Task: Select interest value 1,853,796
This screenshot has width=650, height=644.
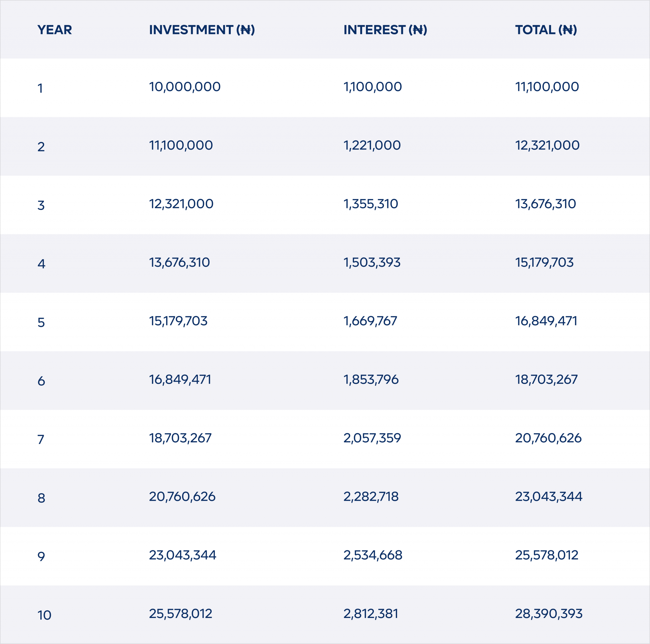Action: tap(371, 380)
